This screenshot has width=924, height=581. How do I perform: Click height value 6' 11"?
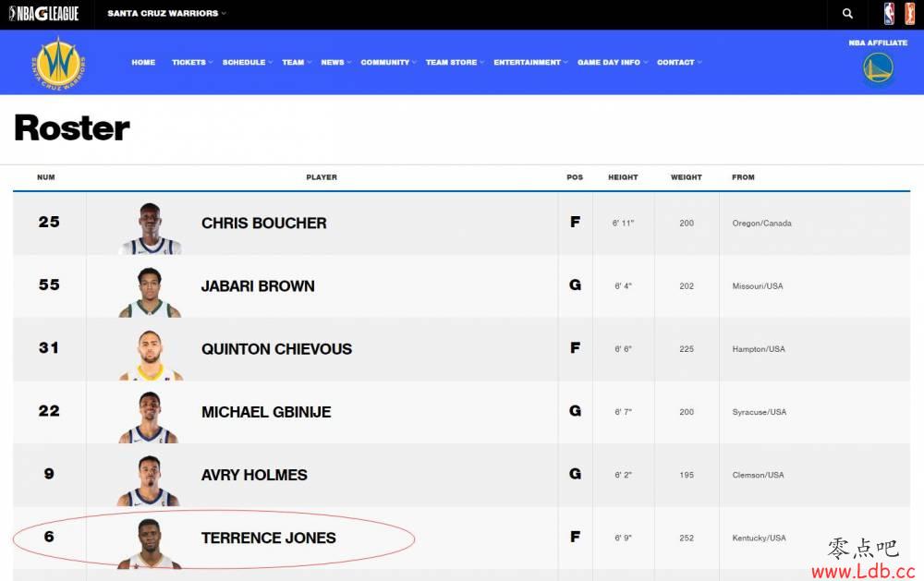click(623, 224)
